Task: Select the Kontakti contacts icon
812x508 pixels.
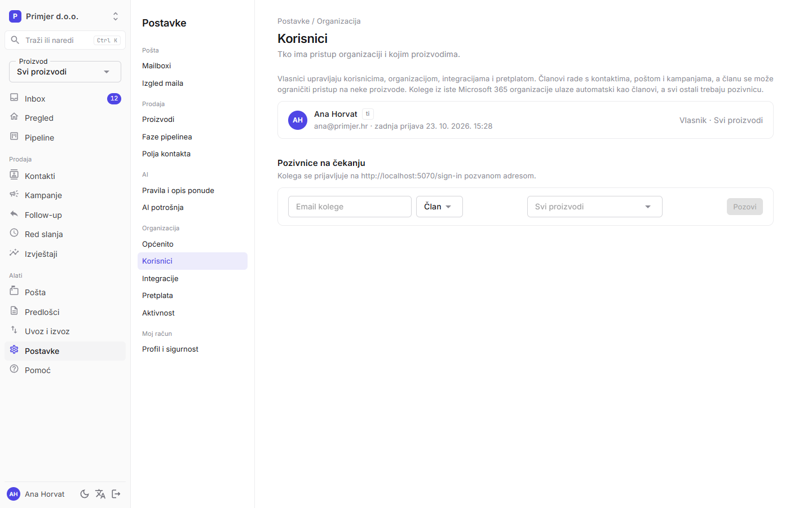Action: (x=14, y=176)
